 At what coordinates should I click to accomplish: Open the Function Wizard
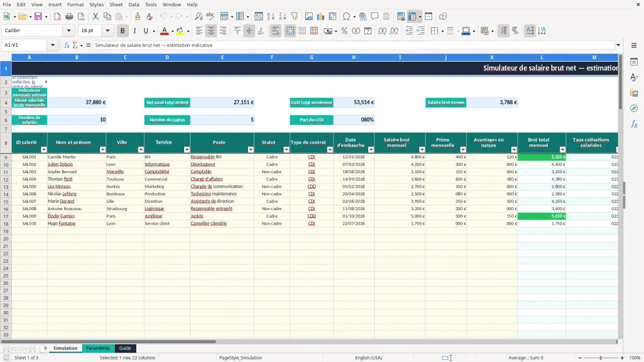point(67,45)
